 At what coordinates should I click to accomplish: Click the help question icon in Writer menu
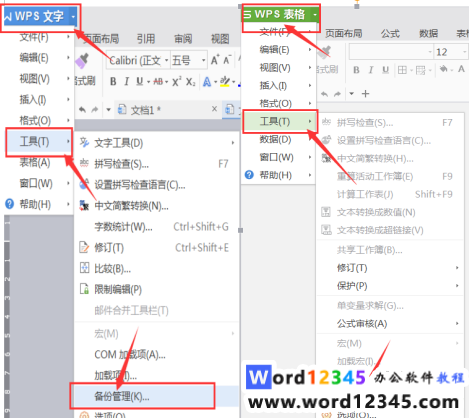click(x=10, y=204)
